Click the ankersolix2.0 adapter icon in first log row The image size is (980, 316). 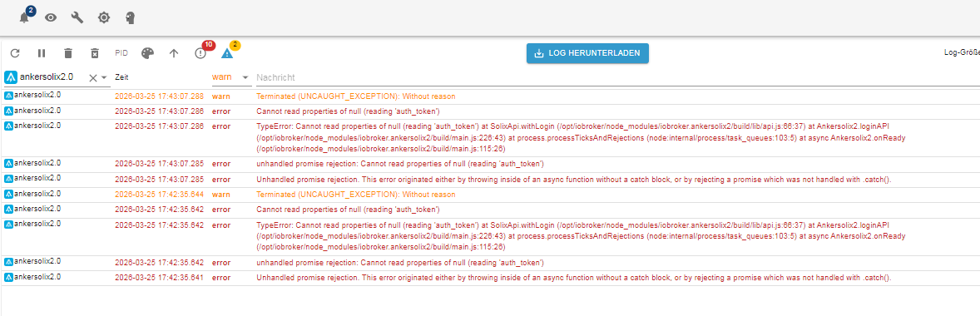pos(9,96)
